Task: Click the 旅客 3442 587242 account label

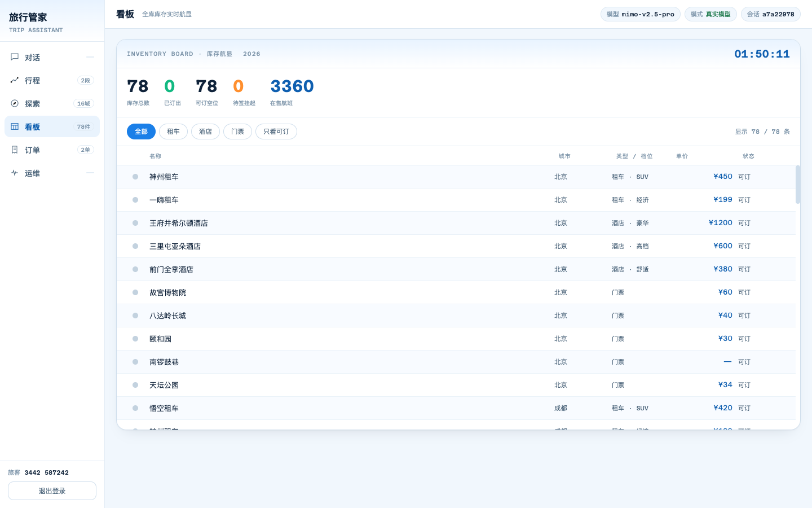Action: click(x=38, y=472)
